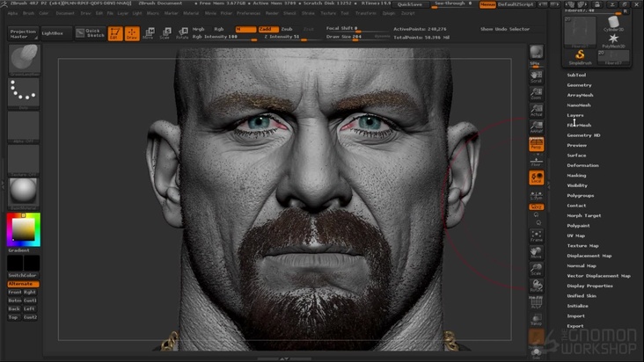This screenshot has height=362, width=644.
Task: Toggle Transp transparency icon
Action: [x=536, y=320]
